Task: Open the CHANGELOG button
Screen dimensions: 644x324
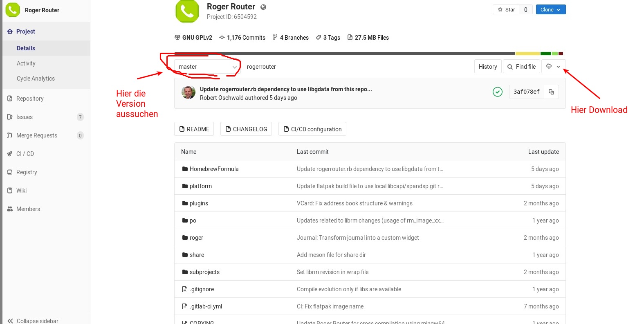Action: click(x=246, y=129)
